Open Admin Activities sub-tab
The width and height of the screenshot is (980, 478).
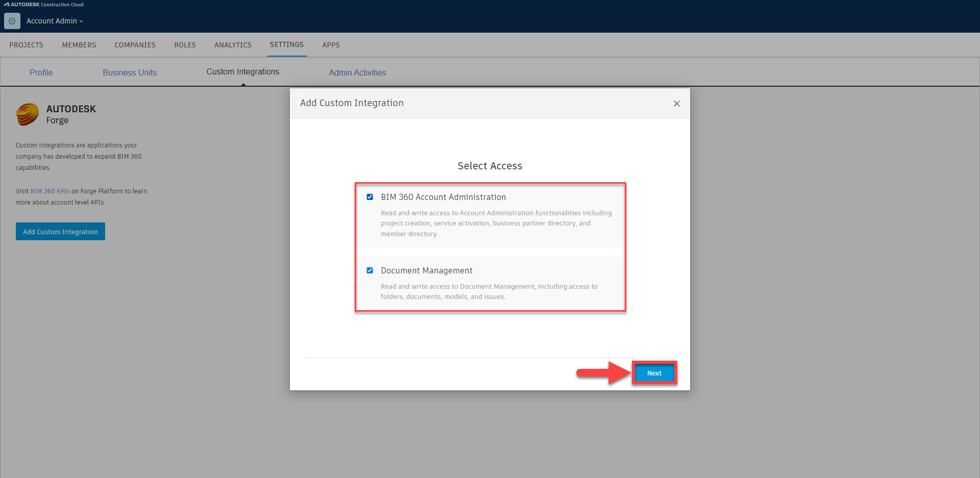coord(357,72)
